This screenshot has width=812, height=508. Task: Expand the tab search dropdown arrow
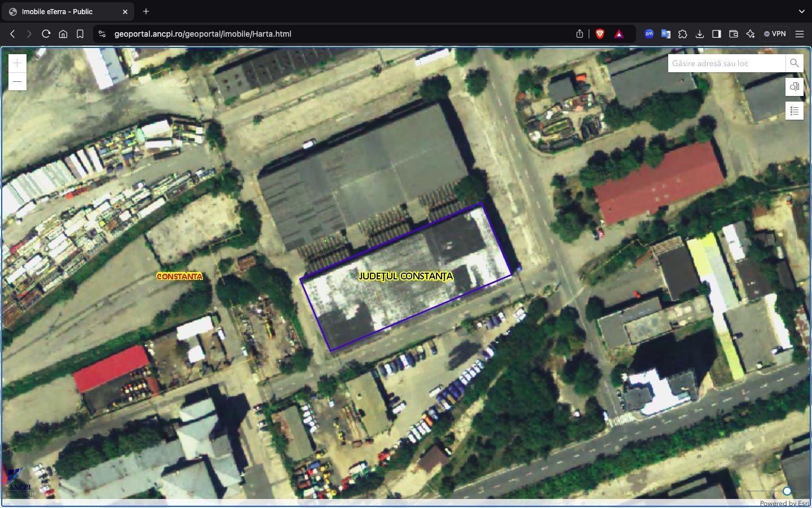pyautogui.click(x=801, y=11)
